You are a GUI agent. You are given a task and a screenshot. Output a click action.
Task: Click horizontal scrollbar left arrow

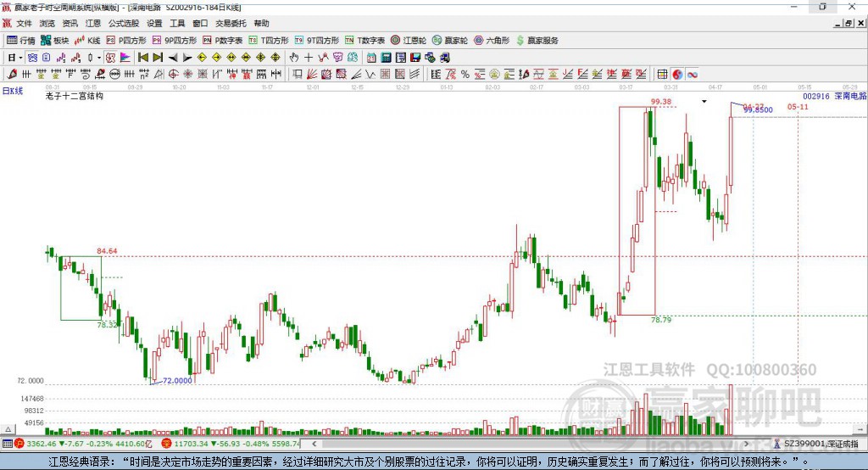[x=314, y=444]
